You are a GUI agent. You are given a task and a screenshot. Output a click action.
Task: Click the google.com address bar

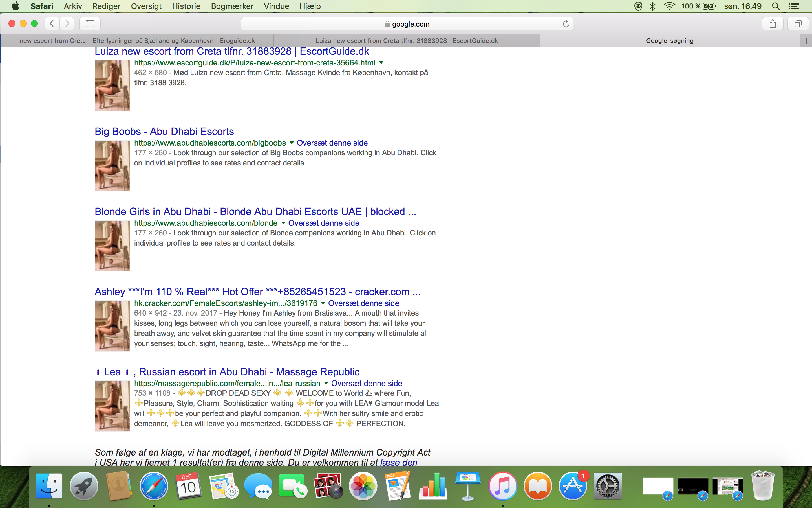407,24
